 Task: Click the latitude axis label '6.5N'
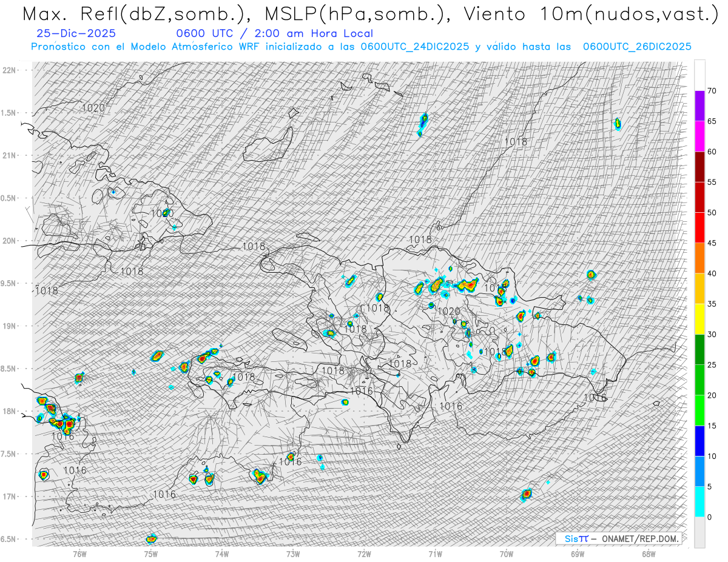click(x=9, y=539)
